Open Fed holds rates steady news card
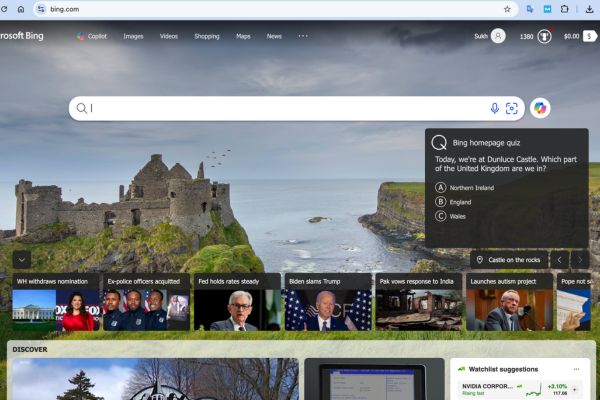This screenshot has width=600, height=400. 237,302
